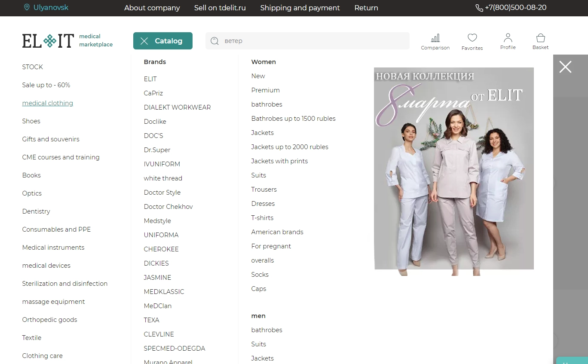588x364 pixels.
Task: Open About company page
Action: pos(152,8)
